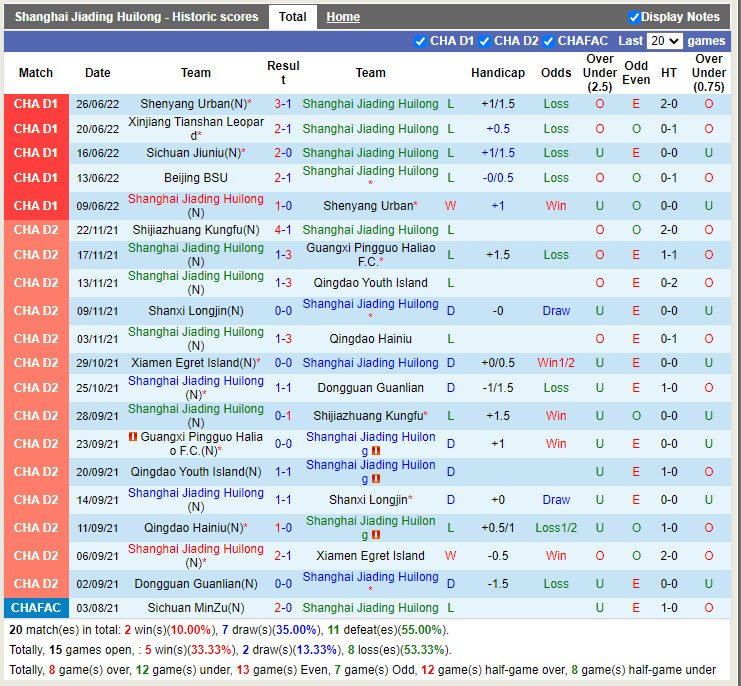Open Shenyang Urban team in 26/06/22 match
This screenshot has width=741, height=686.
[x=184, y=104]
